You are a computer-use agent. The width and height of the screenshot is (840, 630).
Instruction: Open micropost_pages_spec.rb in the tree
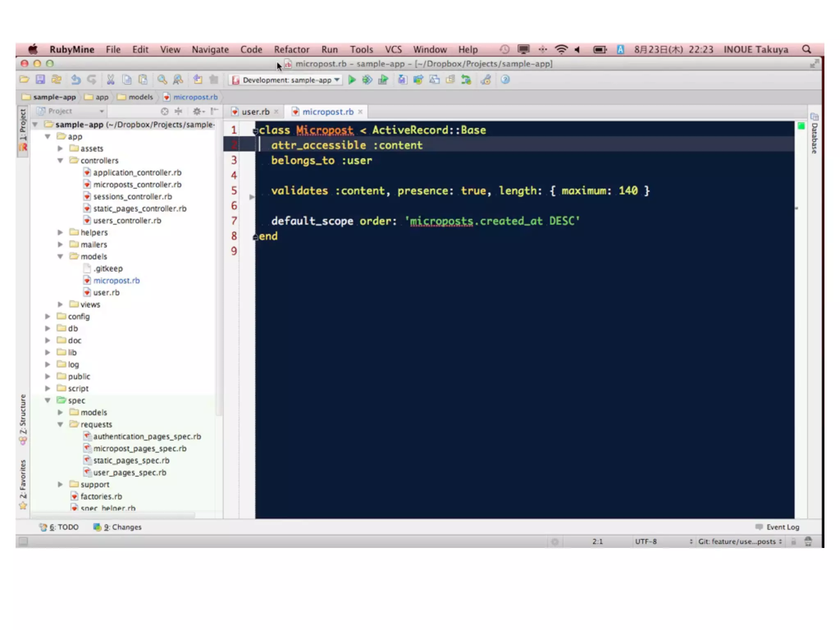coord(139,448)
